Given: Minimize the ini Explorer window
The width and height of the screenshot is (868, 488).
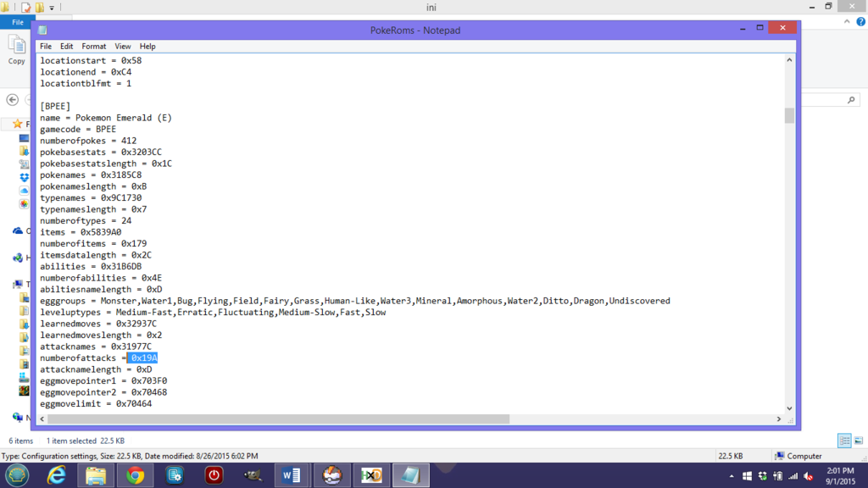Looking at the screenshot, I should tap(811, 7).
